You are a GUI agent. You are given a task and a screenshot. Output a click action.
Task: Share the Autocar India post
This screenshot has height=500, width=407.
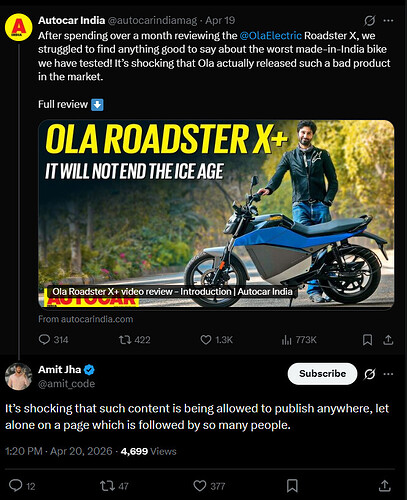(388, 340)
